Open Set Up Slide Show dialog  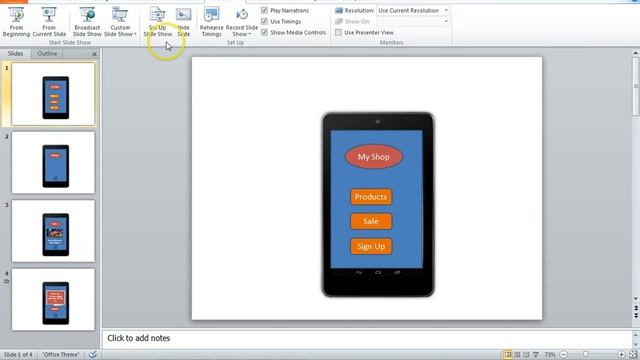coord(158,22)
